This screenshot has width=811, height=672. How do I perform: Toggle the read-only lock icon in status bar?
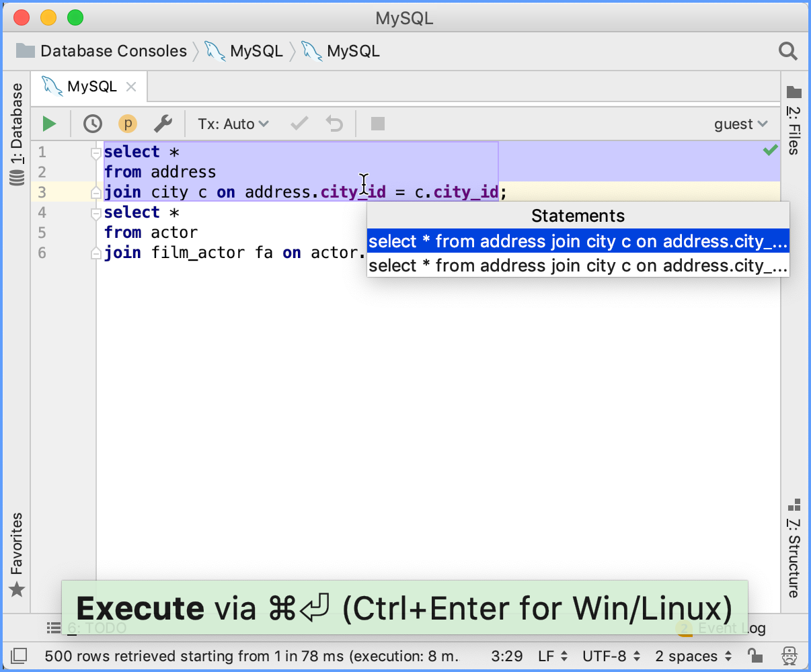pyautogui.click(x=755, y=656)
